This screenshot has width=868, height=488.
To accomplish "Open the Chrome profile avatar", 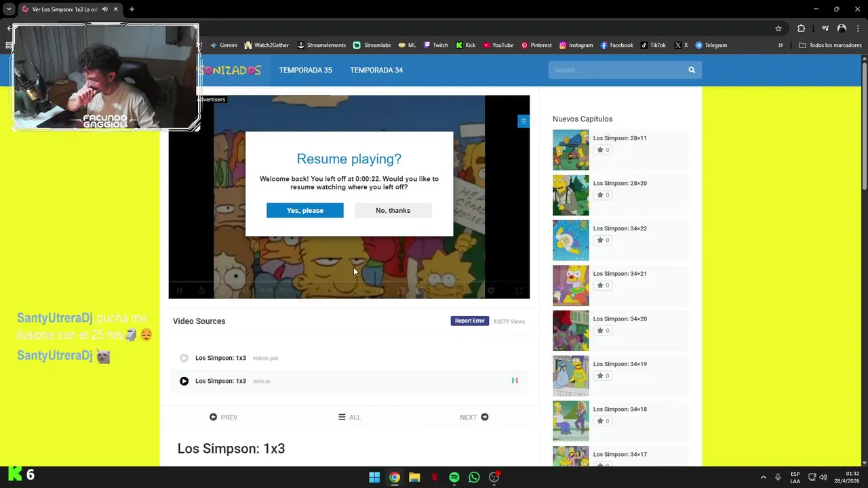I will coord(842,28).
